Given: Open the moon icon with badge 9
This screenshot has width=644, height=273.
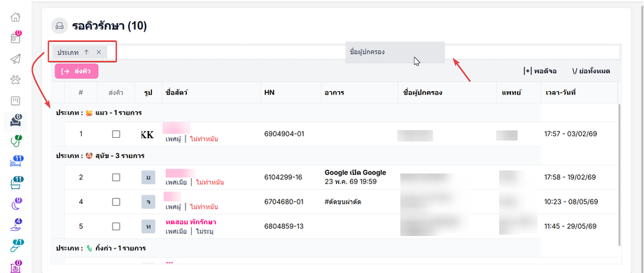Looking at the screenshot, I should [x=15, y=204].
